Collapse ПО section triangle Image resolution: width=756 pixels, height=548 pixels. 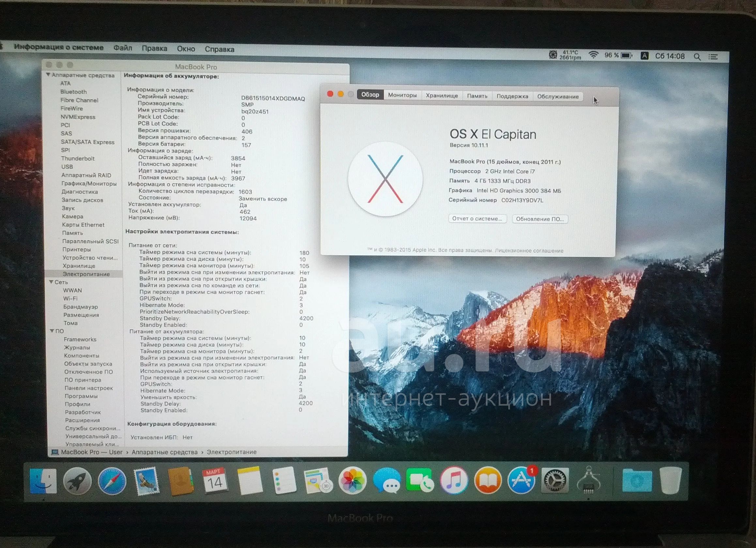pyautogui.click(x=52, y=331)
